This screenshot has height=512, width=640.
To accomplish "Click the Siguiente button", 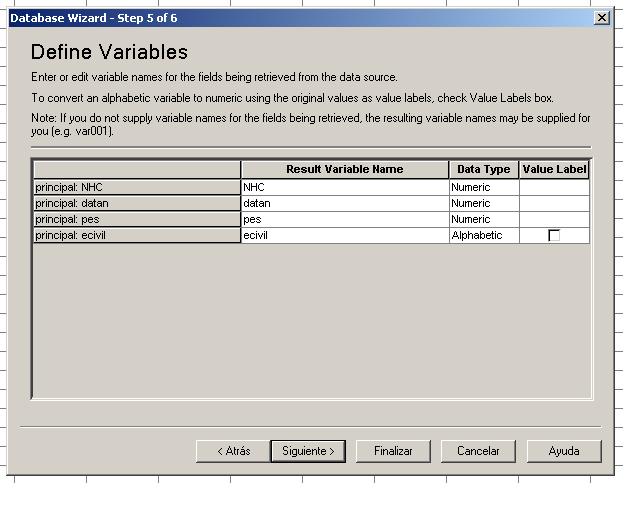I will pos(308,451).
